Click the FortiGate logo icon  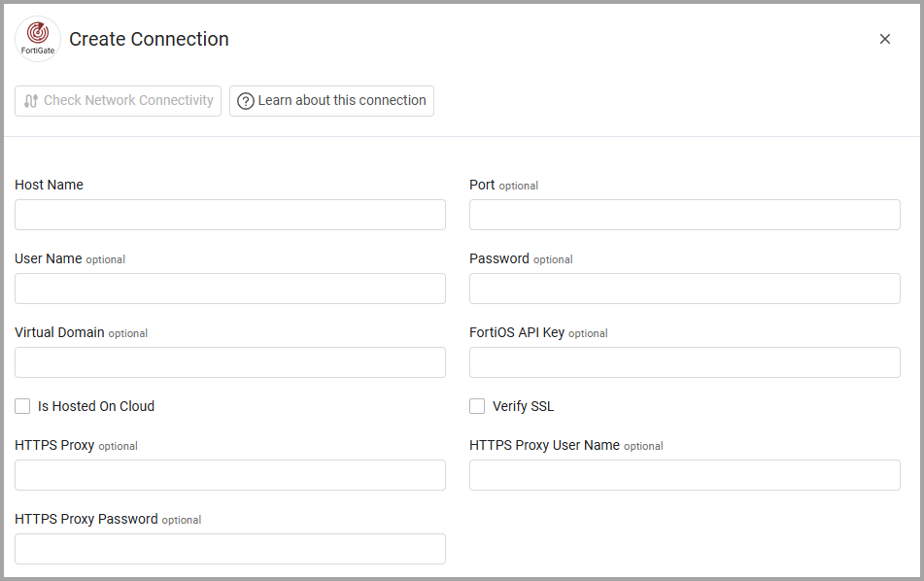(38, 39)
